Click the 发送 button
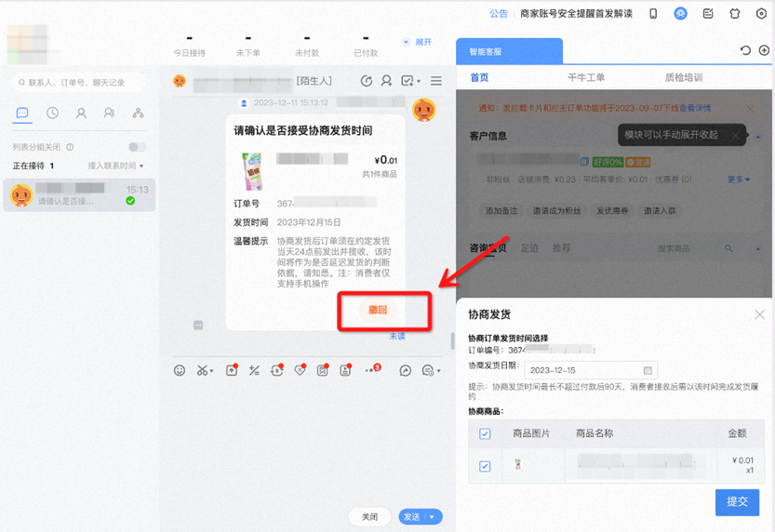The image size is (775, 532). tap(412, 517)
